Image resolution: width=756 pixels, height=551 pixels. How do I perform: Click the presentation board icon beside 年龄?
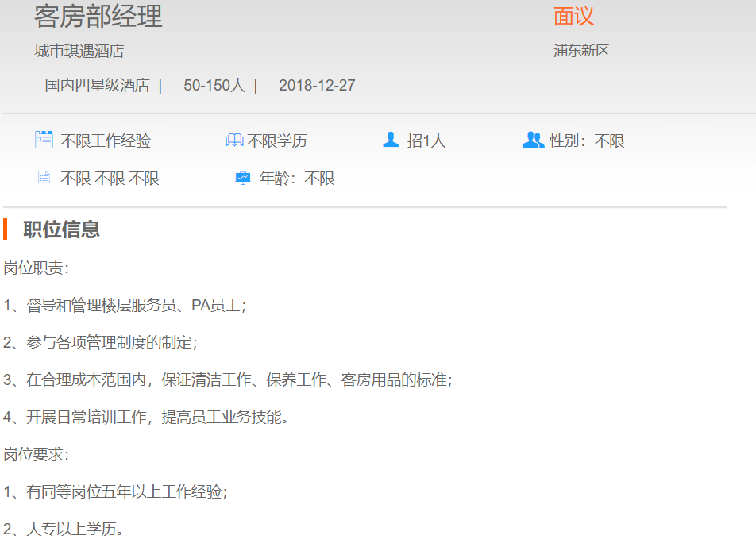[x=243, y=178]
